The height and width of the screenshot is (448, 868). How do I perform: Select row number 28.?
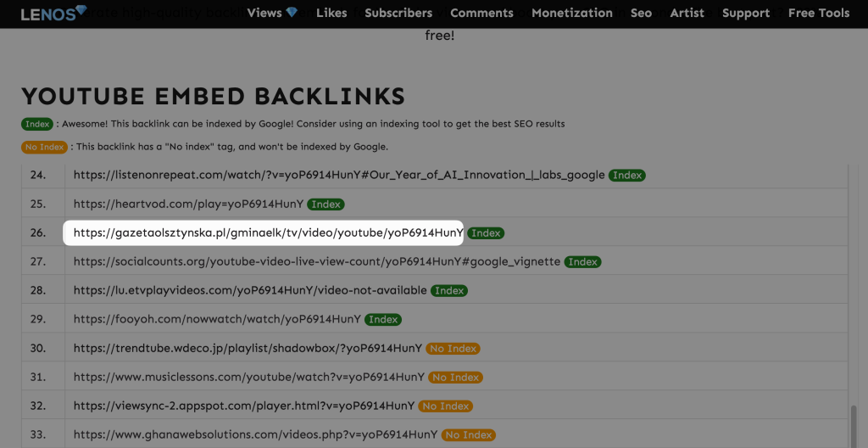[37, 290]
